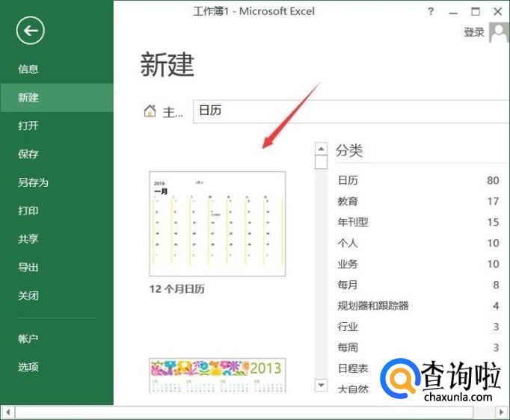The width and height of the screenshot is (510, 420).
Task: Select 另存为 in the sidebar
Action: (x=33, y=182)
